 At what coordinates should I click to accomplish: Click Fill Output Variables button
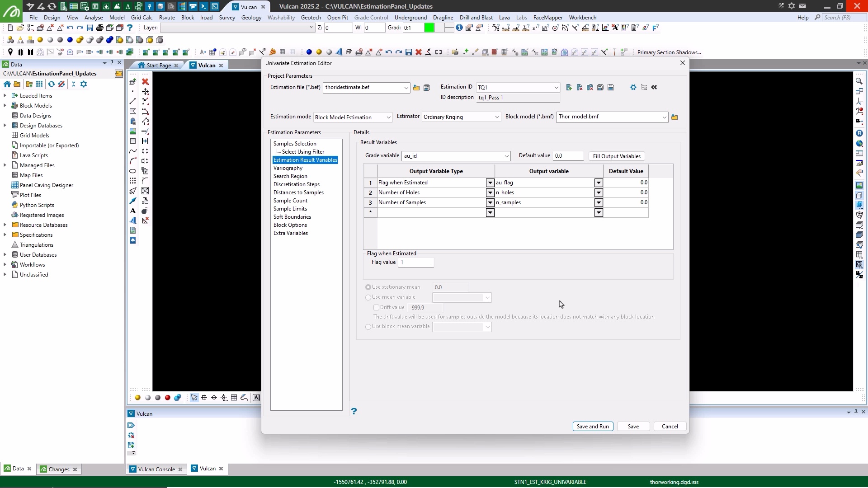pyautogui.click(x=617, y=156)
